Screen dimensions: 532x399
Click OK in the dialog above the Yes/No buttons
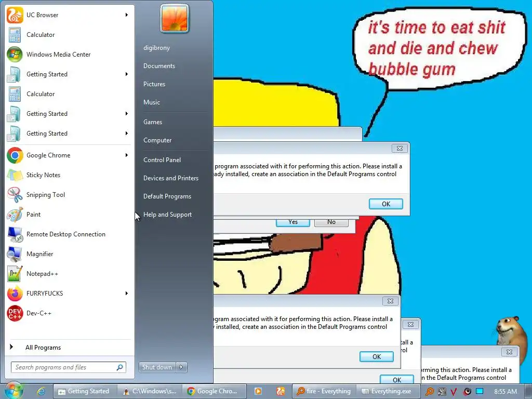click(x=386, y=204)
